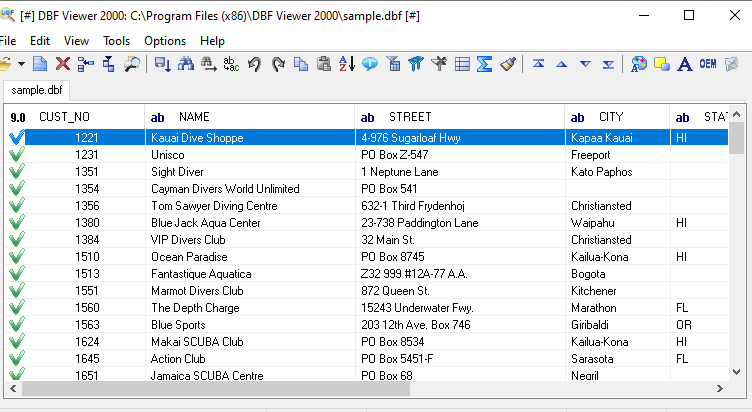Toggle the checkmark for record 1510
This screenshot has width=752, height=412.
(16, 257)
